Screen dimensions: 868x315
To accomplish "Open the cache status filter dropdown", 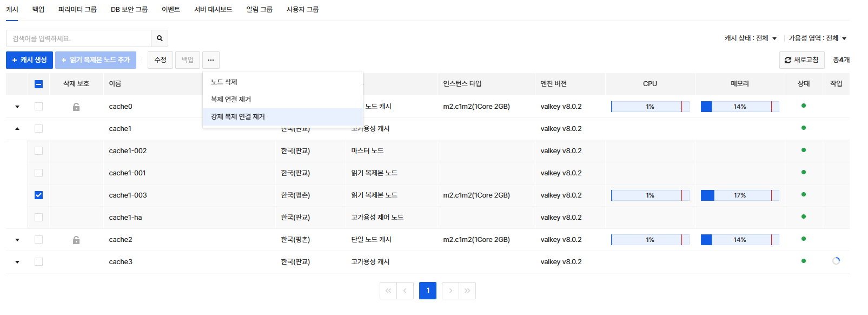I will point(751,38).
